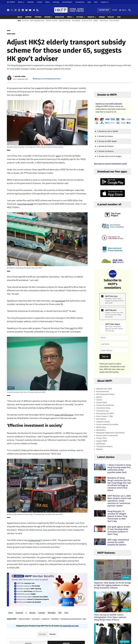The height and width of the screenshot is (644, 138).
Task: Click the LinkedIn icon in header
Action: point(23,10)
